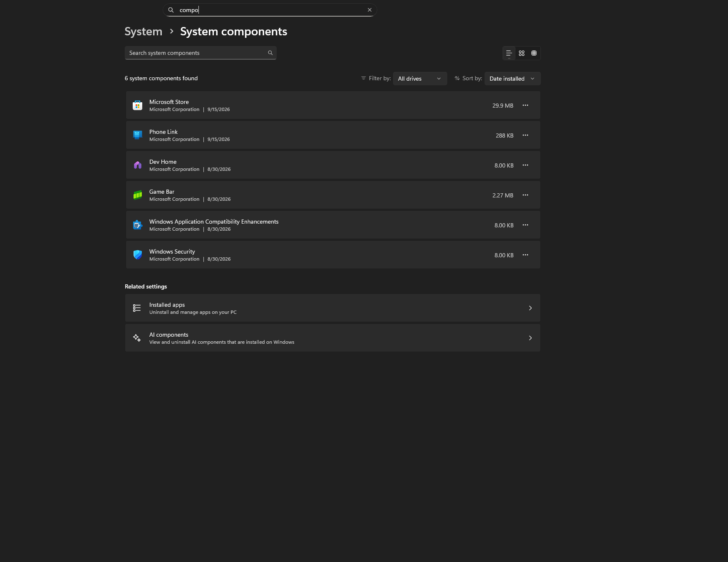728x562 pixels.
Task: Open the Sort by Date installed dropdown
Action: [x=513, y=79]
